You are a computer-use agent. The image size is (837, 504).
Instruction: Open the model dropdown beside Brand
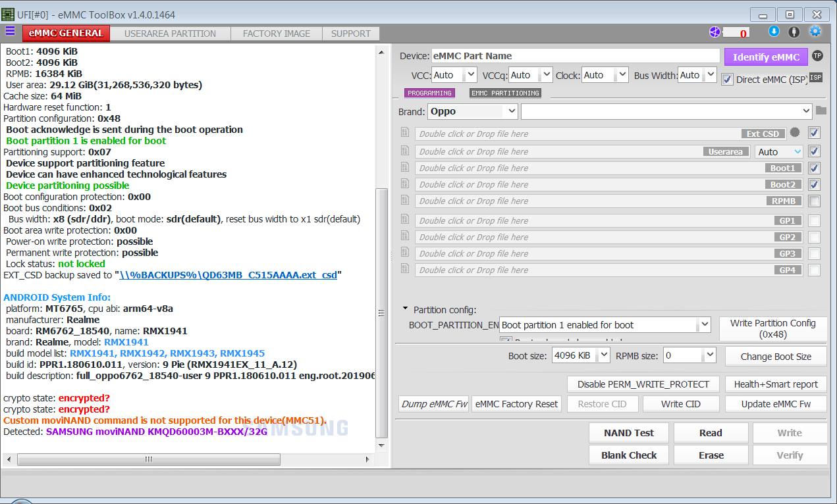click(666, 111)
